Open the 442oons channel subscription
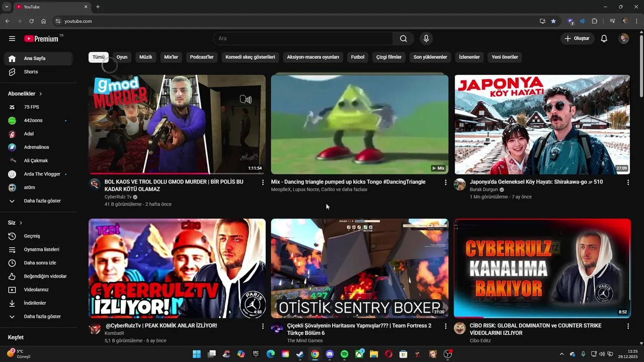The image size is (644, 362). pos(38,121)
